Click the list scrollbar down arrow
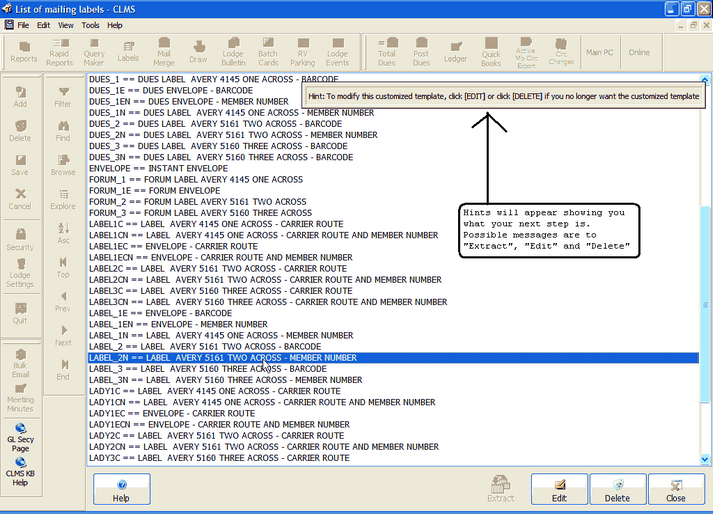713x514 pixels. [706, 459]
